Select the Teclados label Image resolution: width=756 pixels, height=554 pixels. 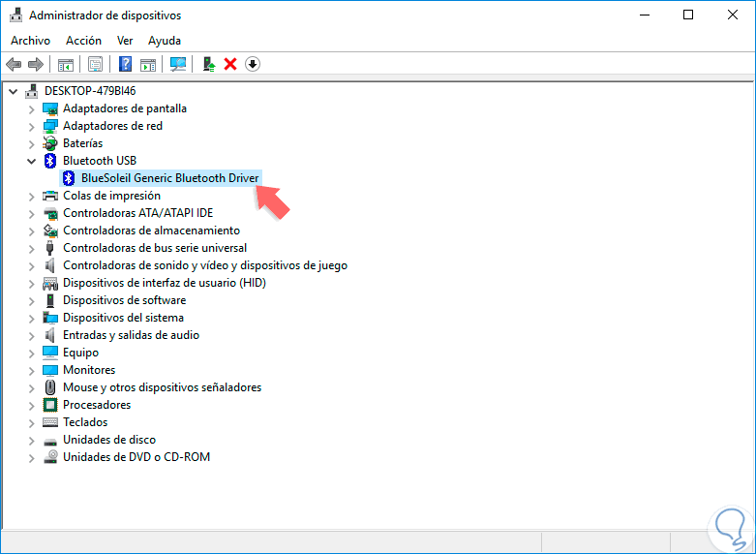85,422
